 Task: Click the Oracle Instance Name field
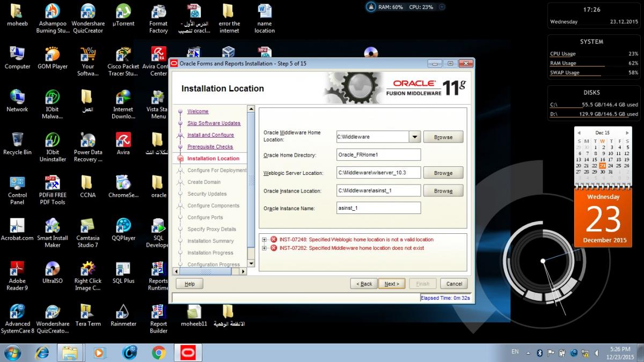click(378, 208)
